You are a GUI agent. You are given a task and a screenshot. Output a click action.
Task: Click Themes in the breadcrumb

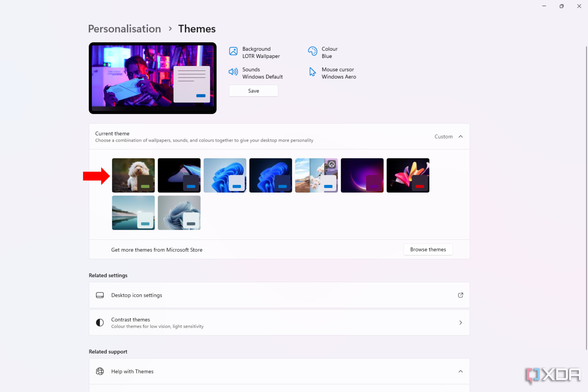point(197,28)
